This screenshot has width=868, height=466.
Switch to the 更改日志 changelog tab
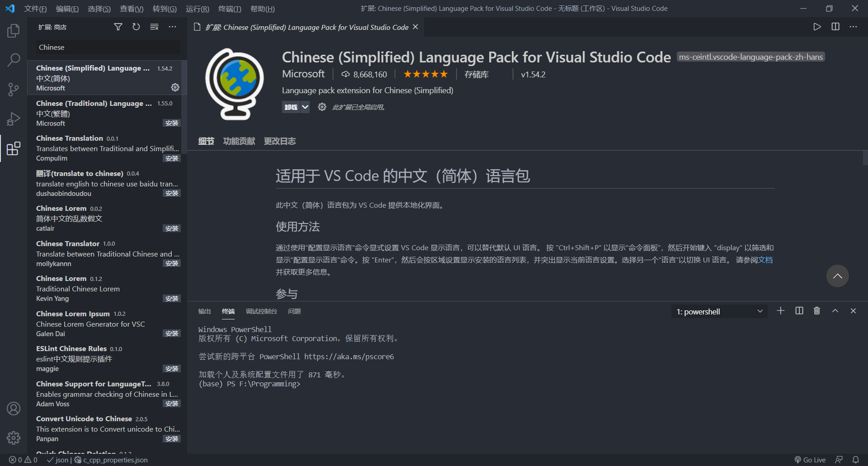pyautogui.click(x=280, y=141)
